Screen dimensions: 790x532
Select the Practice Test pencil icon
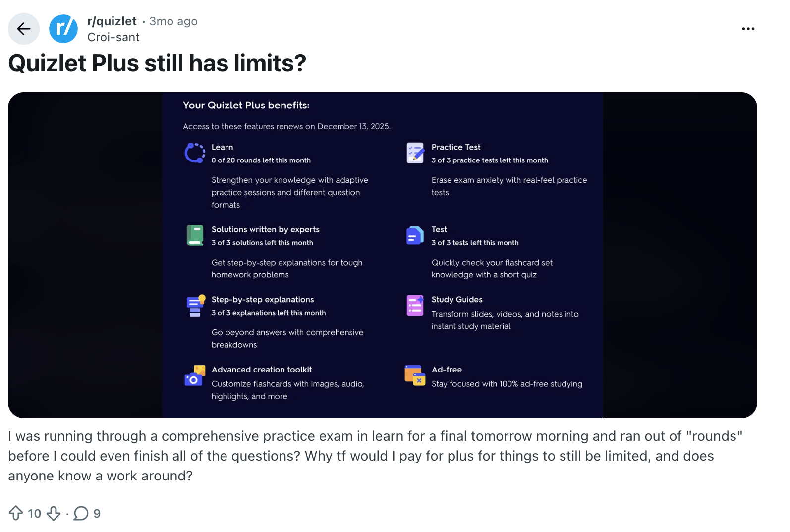click(x=415, y=153)
